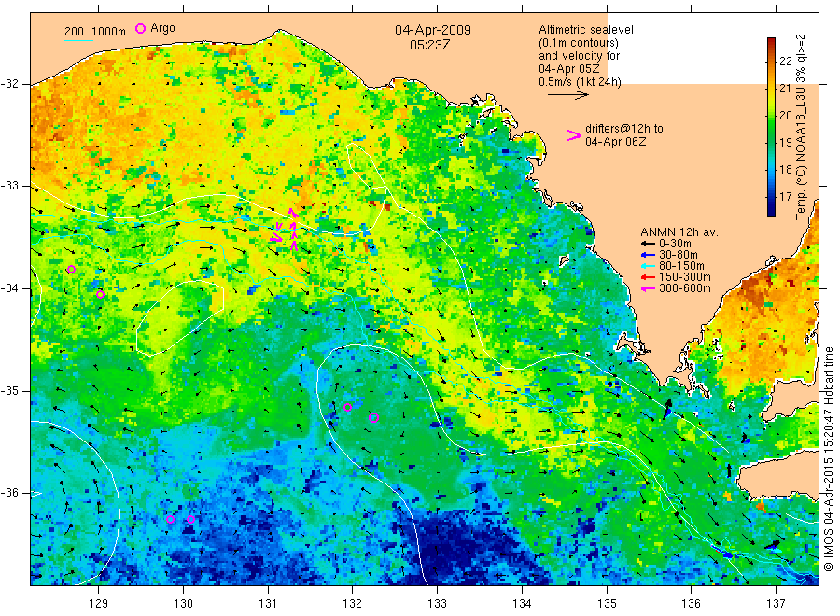This screenshot has width=840, height=616.
Task: Click the '132' longitude axis label
Action: click(353, 604)
